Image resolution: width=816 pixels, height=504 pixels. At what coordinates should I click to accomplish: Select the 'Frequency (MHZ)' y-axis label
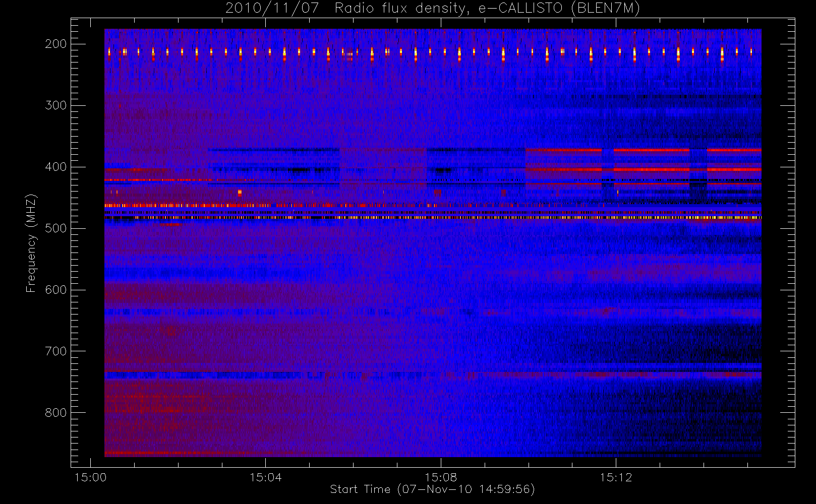click(x=31, y=243)
